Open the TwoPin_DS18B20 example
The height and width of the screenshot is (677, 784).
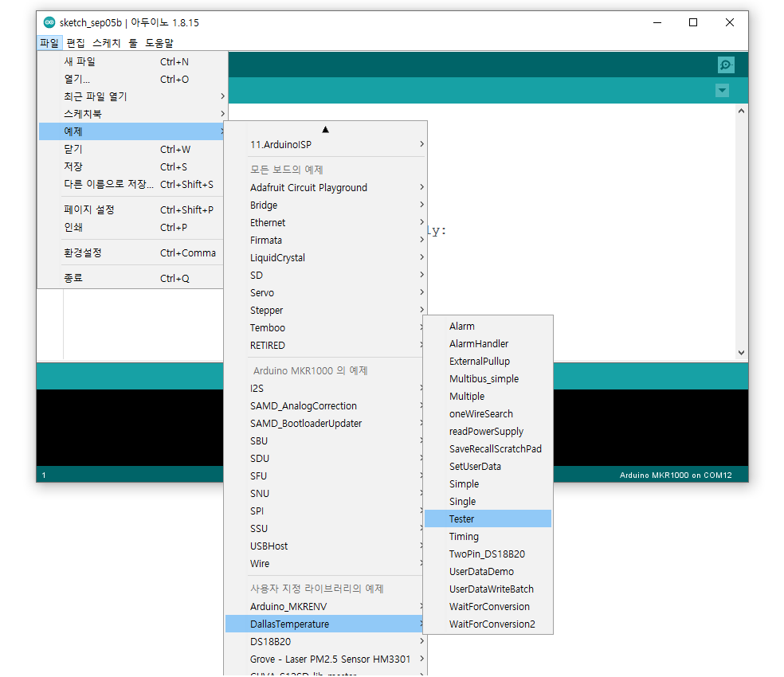[488, 554]
